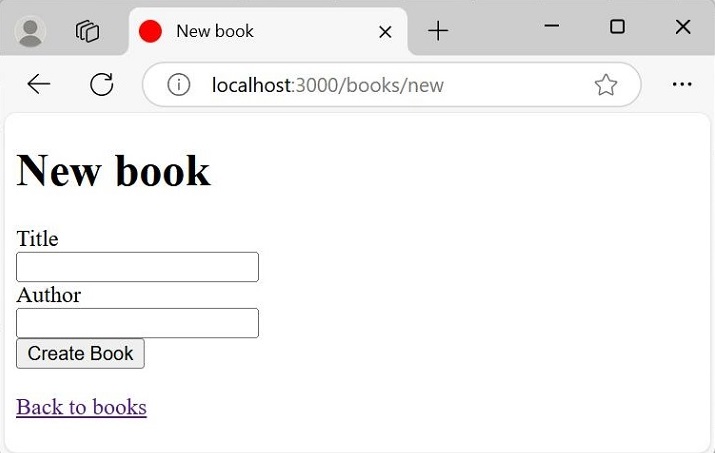Viewport: 715px width, 453px height.
Task: Add this page to favorites with star
Action: coord(605,85)
